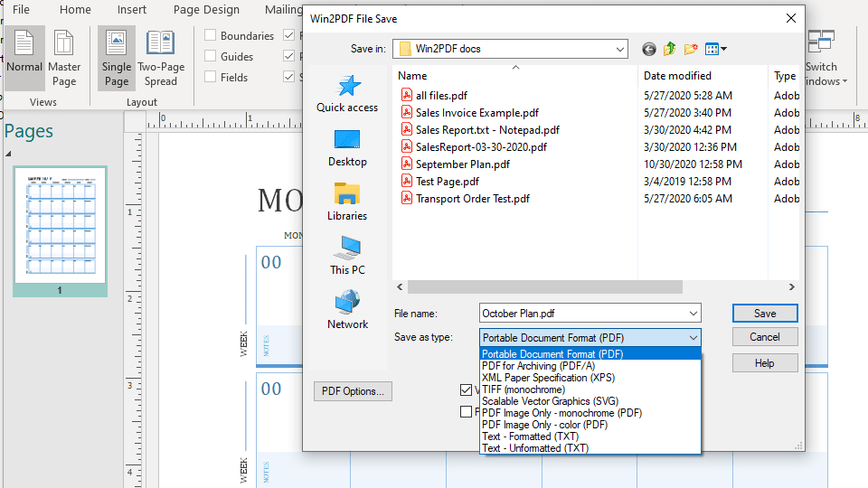Image resolution: width=868 pixels, height=488 pixels.
Task: Open the Insert ribbon tab
Action: point(132,10)
